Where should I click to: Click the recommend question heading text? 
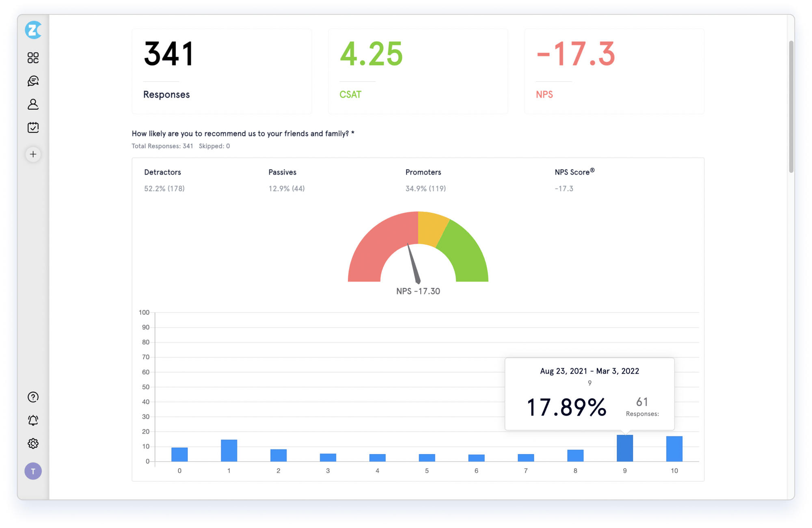tap(243, 134)
